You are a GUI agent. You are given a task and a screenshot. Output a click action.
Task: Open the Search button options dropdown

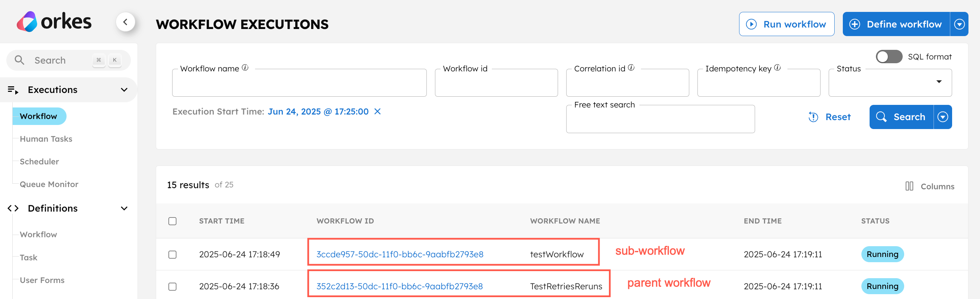[x=943, y=117]
